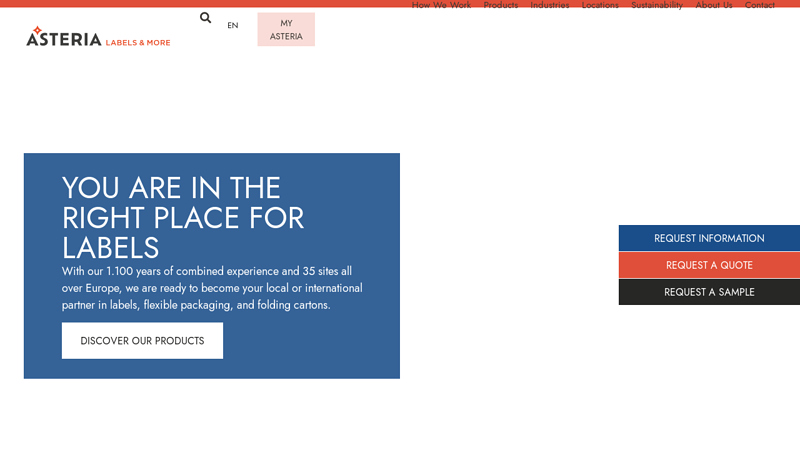Click the combined experience paragraph text
The height and width of the screenshot is (450, 800).
(x=212, y=288)
